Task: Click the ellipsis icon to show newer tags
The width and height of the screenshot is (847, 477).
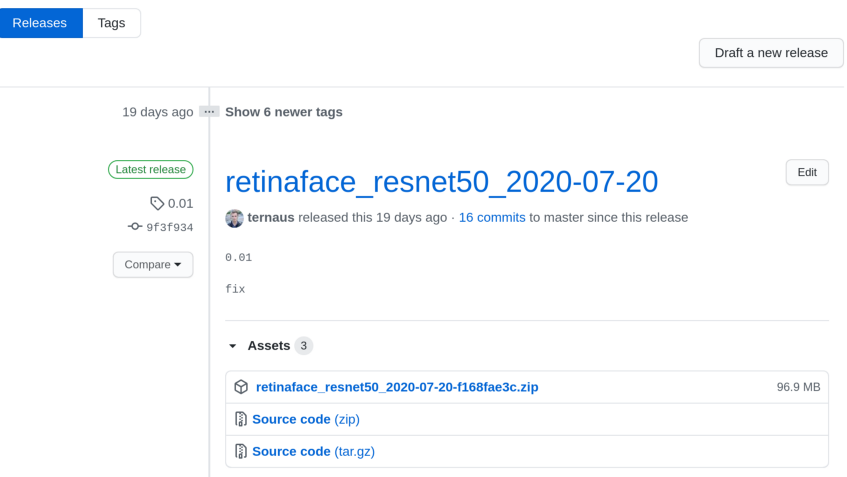Action: (x=209, y=112)
